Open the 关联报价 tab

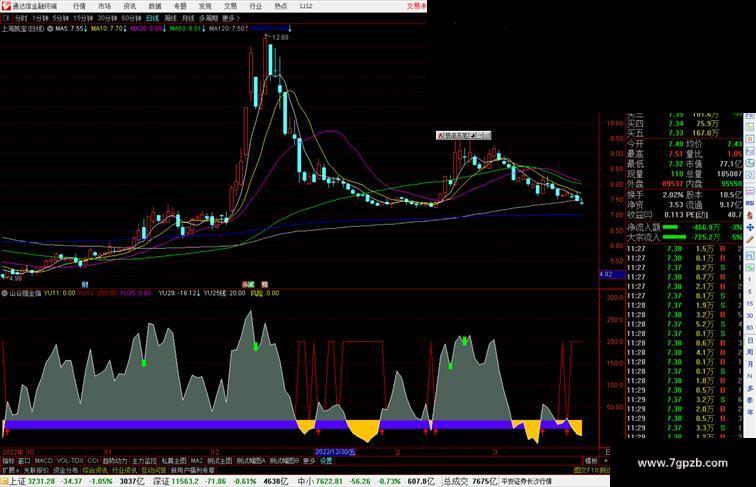tap(36, 470)
